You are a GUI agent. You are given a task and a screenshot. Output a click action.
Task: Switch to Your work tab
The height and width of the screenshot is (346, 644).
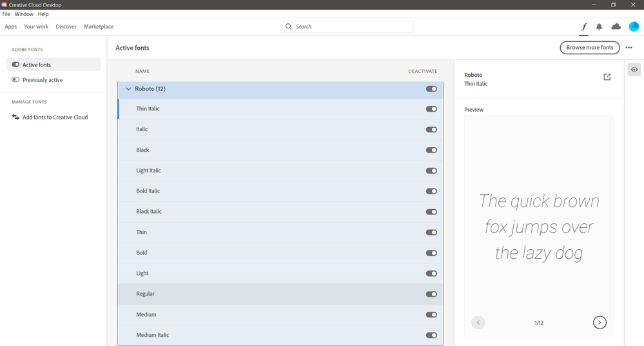(36, 26)
